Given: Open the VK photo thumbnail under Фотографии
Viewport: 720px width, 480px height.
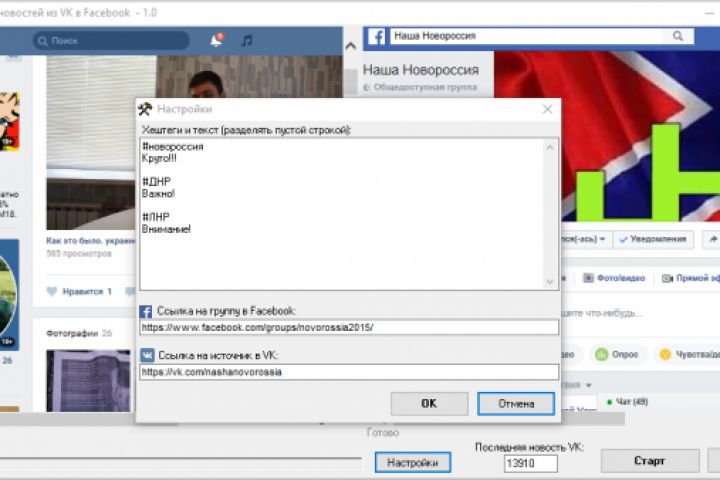Looking at the screenshot, I should 88,380.
